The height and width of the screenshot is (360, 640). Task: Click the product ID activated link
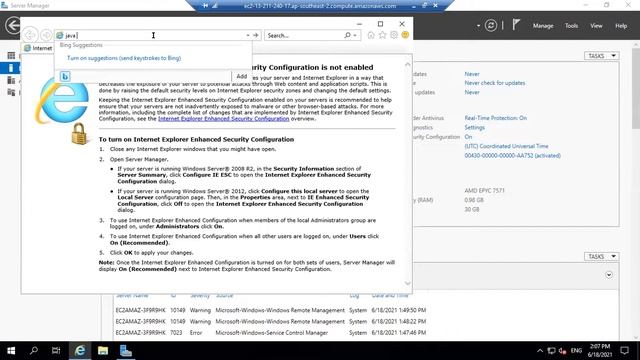click(512, 156)
